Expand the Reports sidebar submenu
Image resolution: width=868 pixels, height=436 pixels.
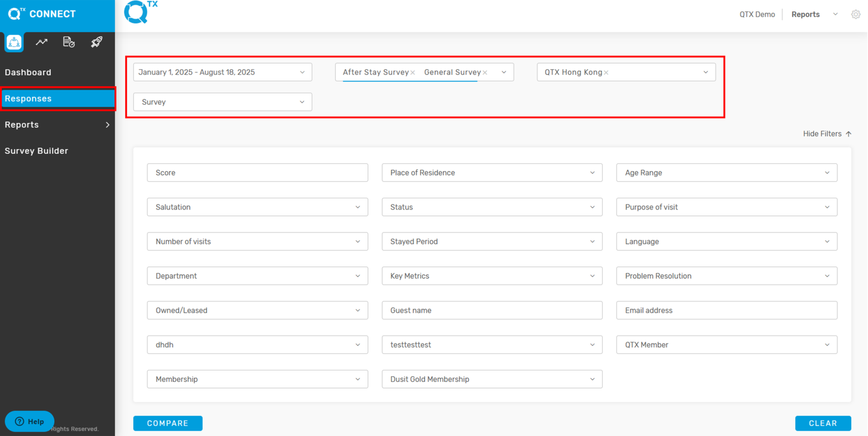coord(57,125)
